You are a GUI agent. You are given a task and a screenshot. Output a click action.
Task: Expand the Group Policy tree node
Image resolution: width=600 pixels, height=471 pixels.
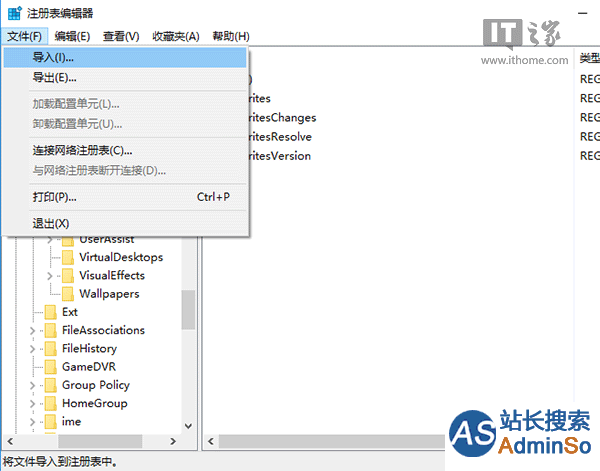(32, 385)
